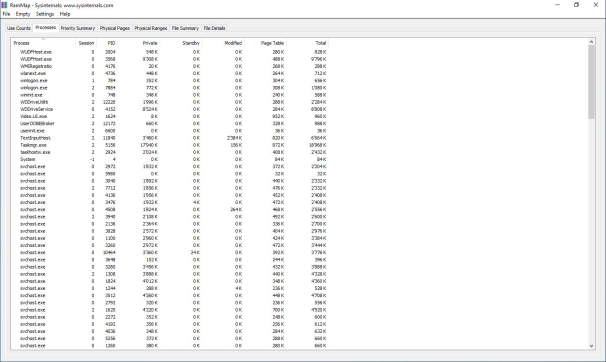Image resolution: width=606 pixels, height=362 pixels.
Task: Select the svchost.exe row with PID 2272
Action: pos(170,317)
